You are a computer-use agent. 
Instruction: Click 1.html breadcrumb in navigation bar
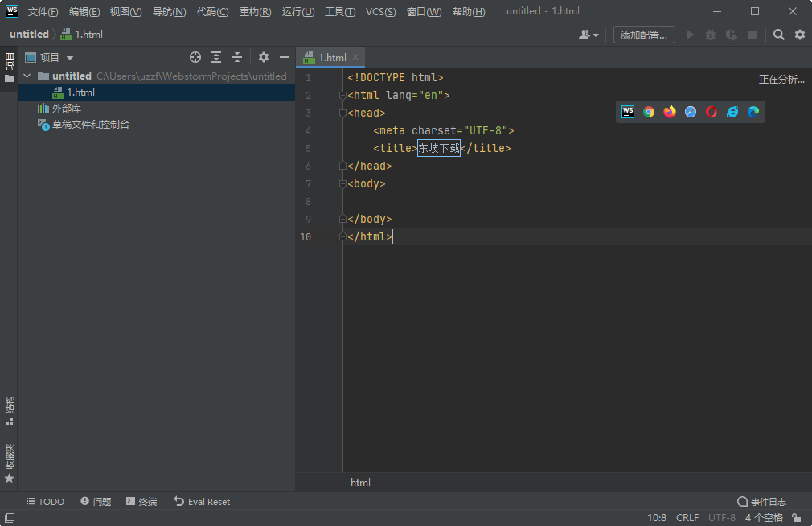[x=82, y=35]
